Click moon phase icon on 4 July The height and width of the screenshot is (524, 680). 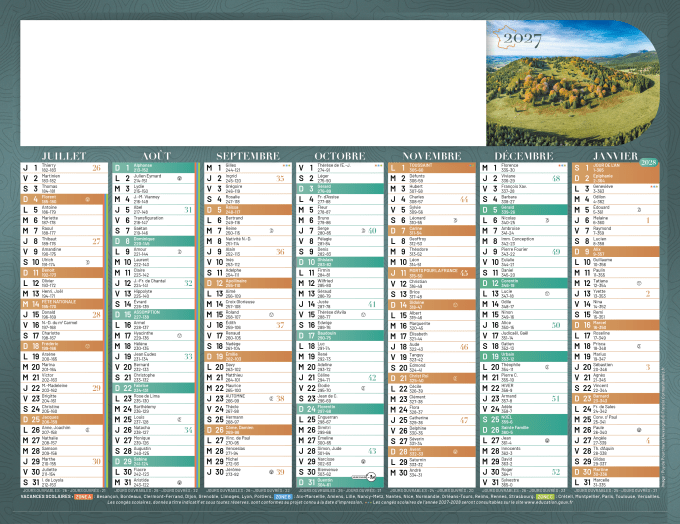click(87, 199)
